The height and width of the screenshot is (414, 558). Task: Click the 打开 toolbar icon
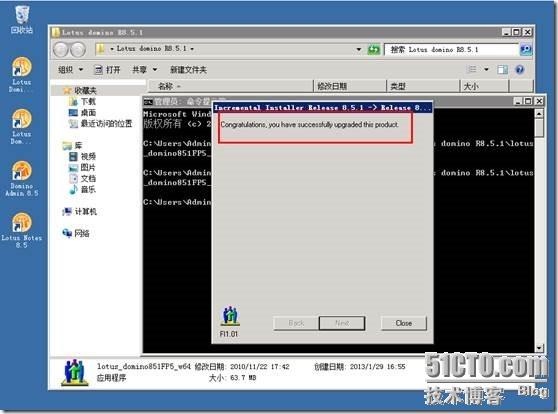tap(98, 70)
